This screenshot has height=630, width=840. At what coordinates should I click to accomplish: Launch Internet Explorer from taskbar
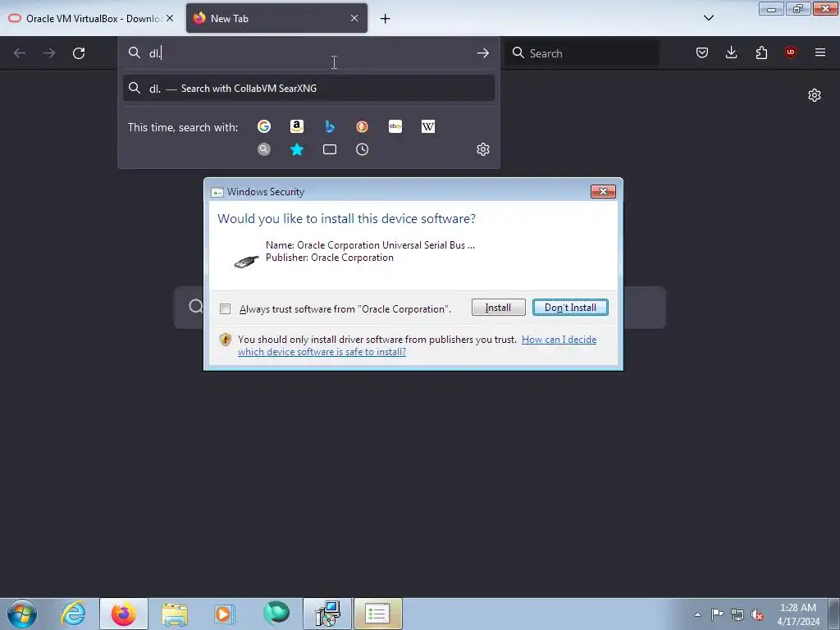[73, 614]
